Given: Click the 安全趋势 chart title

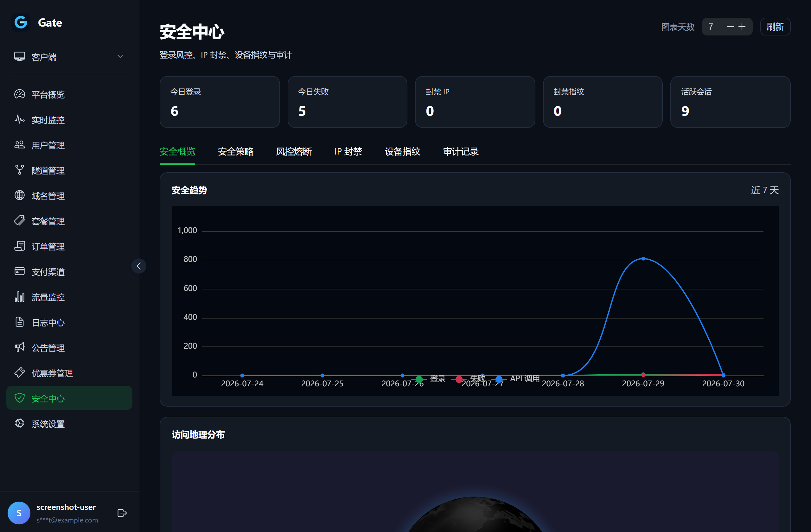Looking at the screenshot, I should [189, 190].
